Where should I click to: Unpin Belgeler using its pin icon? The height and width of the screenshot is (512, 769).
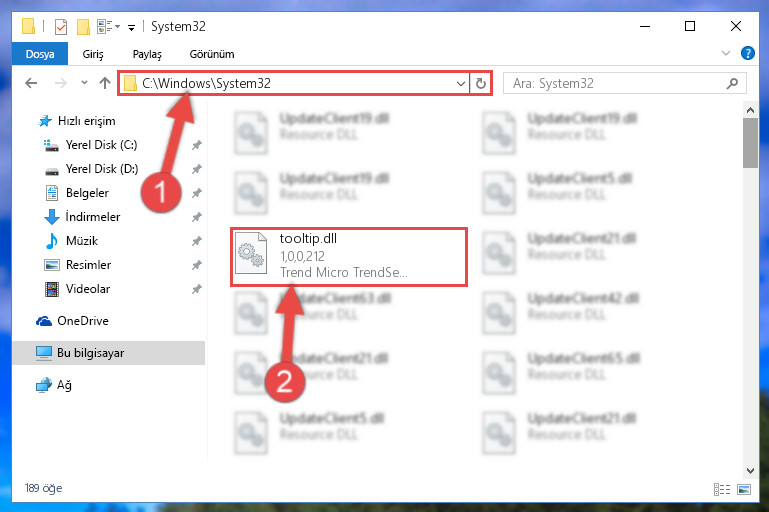tap(196, 193)
